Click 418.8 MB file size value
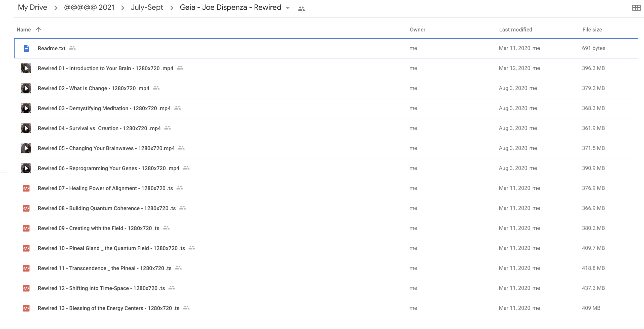Viewport: 644px width, 329px height. click(593, 268)
